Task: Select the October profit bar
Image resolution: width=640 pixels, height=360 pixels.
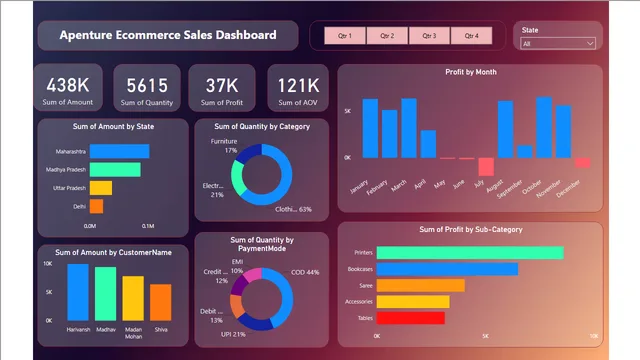Action: point(544,127)
